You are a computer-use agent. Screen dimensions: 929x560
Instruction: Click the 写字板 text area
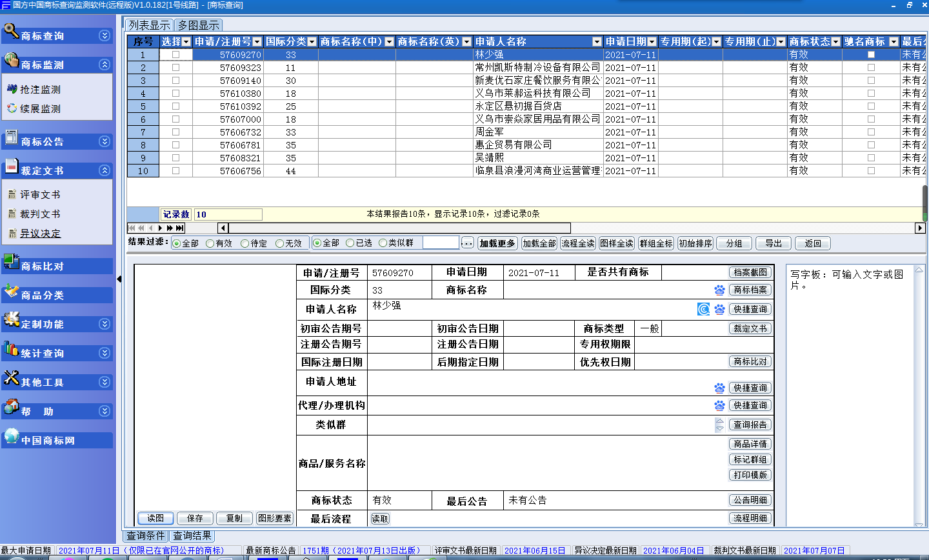click(850, 395)
